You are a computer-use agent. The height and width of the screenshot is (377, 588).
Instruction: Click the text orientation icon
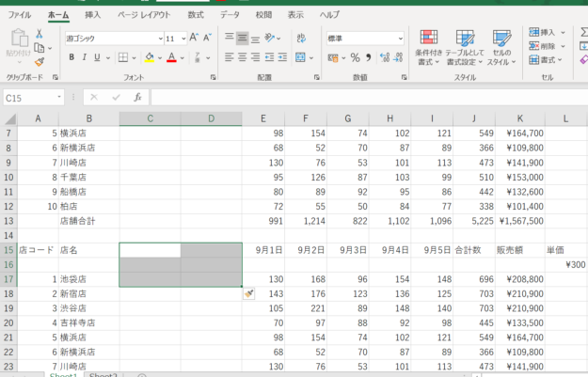click(270, 38)
